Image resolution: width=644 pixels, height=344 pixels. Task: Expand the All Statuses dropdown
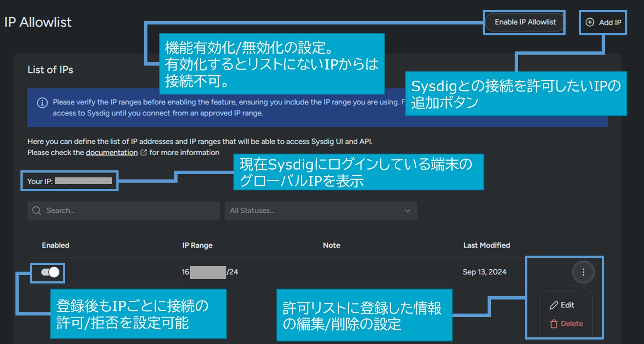[320, 211]
